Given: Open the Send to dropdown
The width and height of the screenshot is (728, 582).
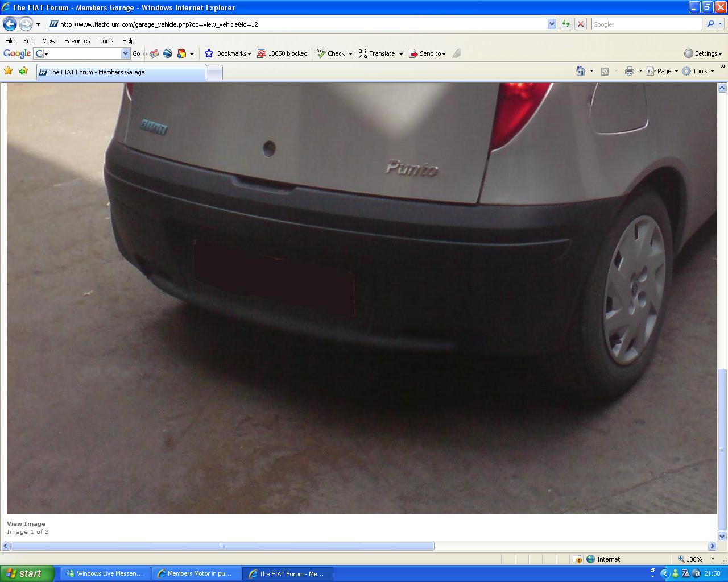Looking at the screenshot, I should click(x=427, y=53).
